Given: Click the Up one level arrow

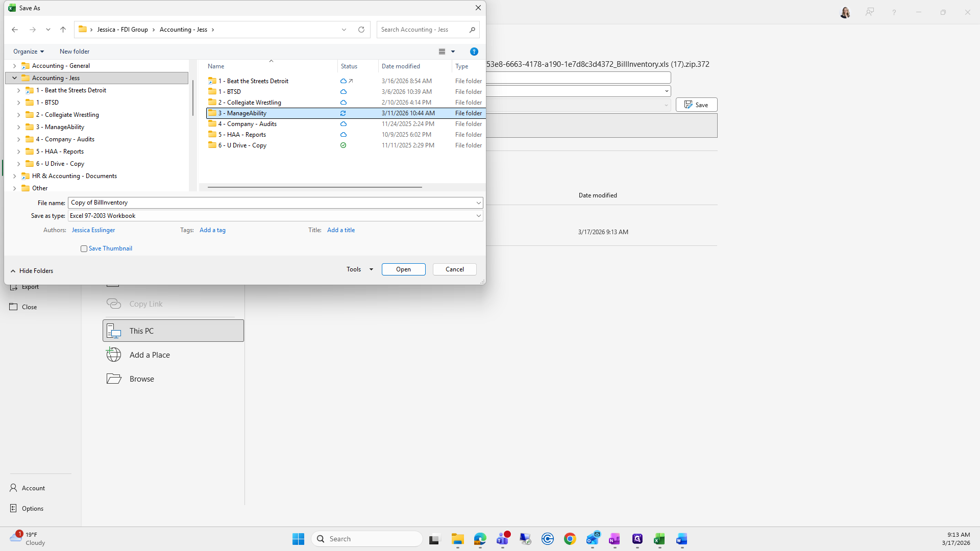Looking at the screenshot, I should click(x=63, y=30).
